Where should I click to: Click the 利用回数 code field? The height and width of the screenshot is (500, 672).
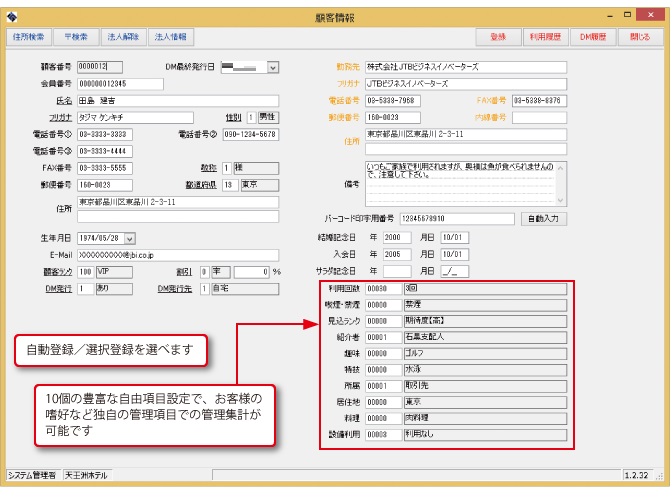pos(384,289)
